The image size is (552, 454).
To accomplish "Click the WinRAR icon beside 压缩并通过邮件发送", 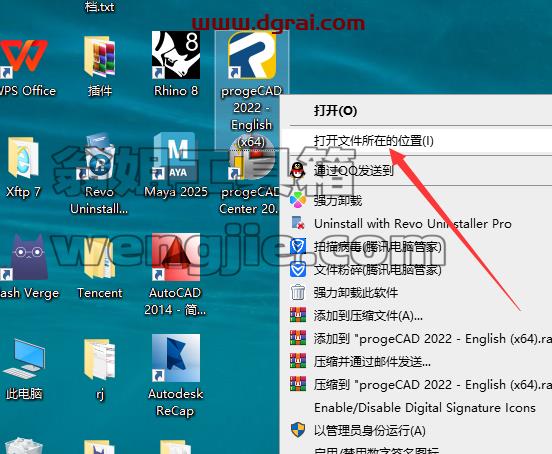I will (x=298, y=361).
